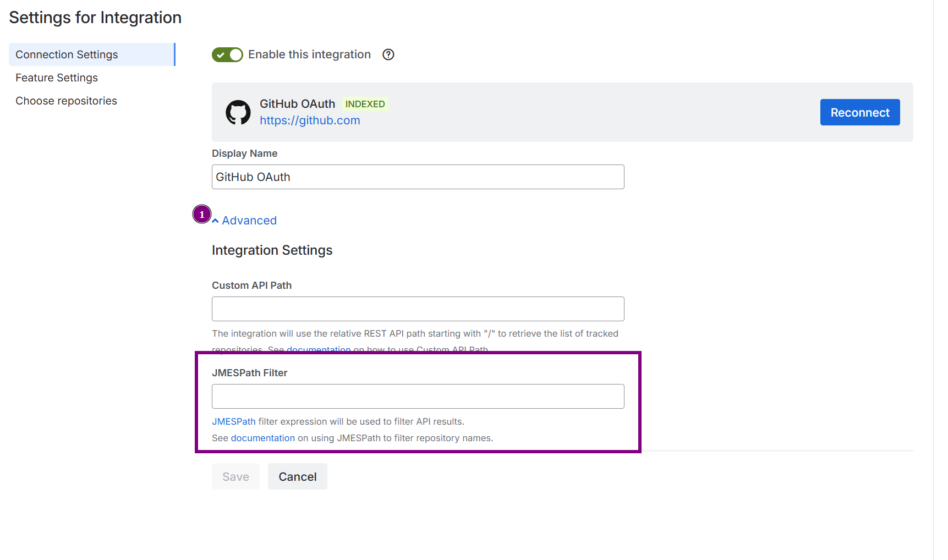Click the GitHub Octocat logo
The image size is (948, 560).
coord(238,112)
